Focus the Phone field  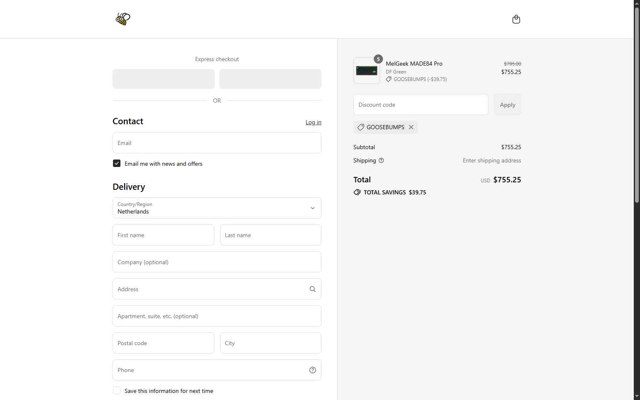[x=217, y=370]
